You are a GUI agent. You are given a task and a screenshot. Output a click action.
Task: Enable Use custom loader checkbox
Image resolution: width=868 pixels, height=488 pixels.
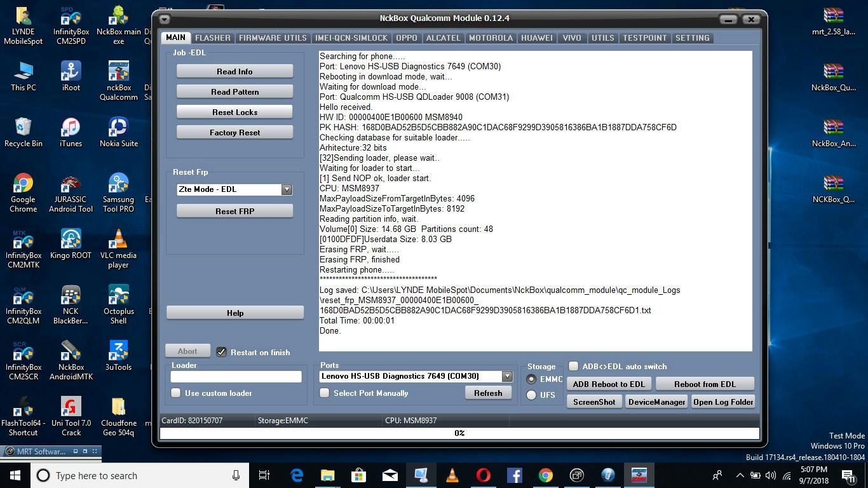pos(175,393)
